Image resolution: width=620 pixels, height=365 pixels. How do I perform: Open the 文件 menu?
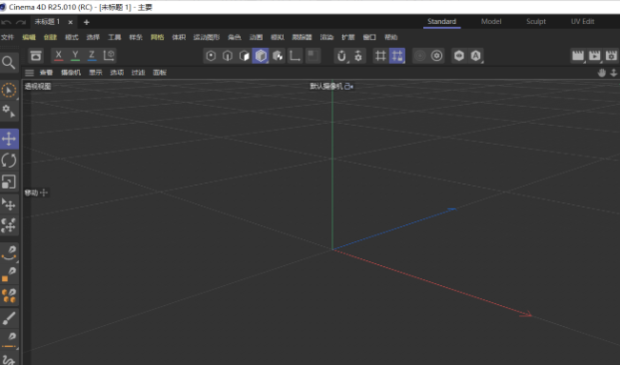click(7, 37)
